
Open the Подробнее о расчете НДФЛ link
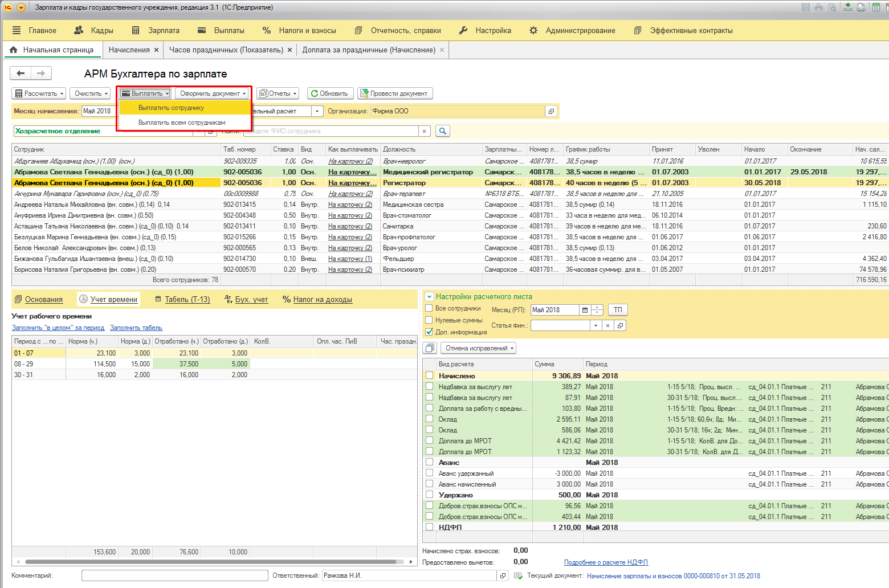[x=606, y=562]
